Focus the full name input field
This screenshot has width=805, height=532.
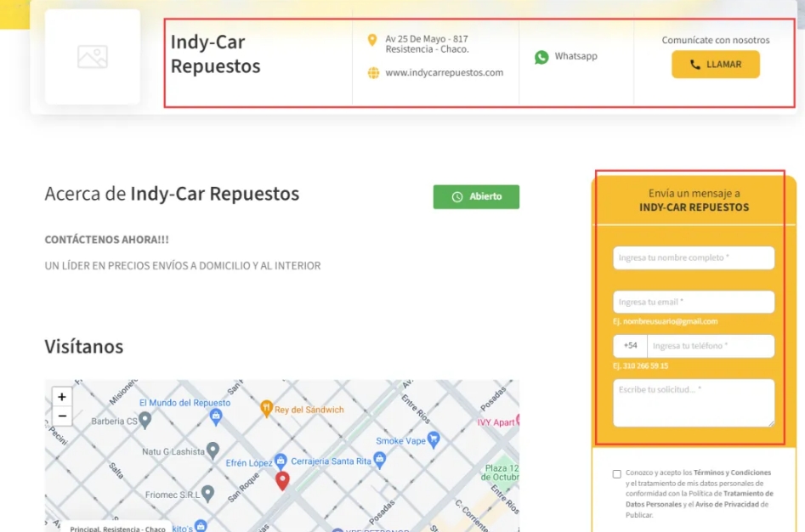point(694,258)
